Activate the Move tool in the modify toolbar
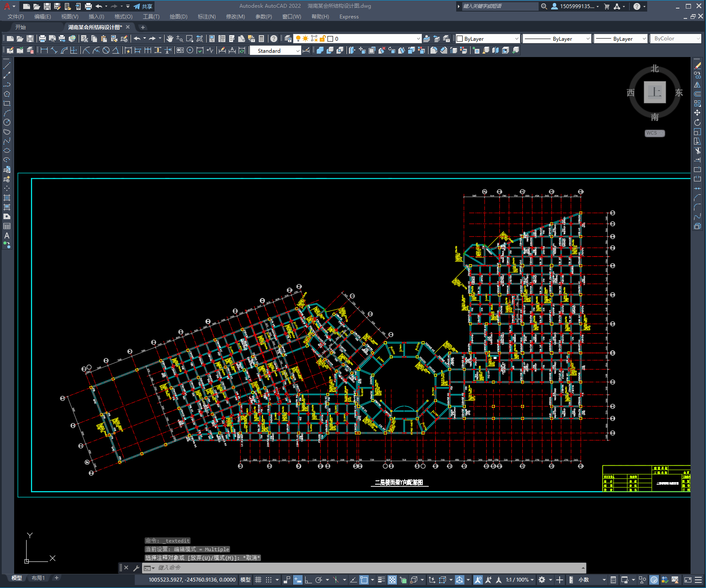706x588 pixels. pos(697,113)
